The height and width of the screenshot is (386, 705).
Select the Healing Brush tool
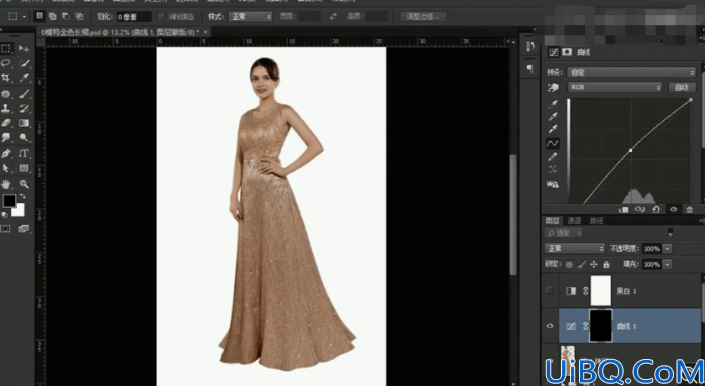6,94
